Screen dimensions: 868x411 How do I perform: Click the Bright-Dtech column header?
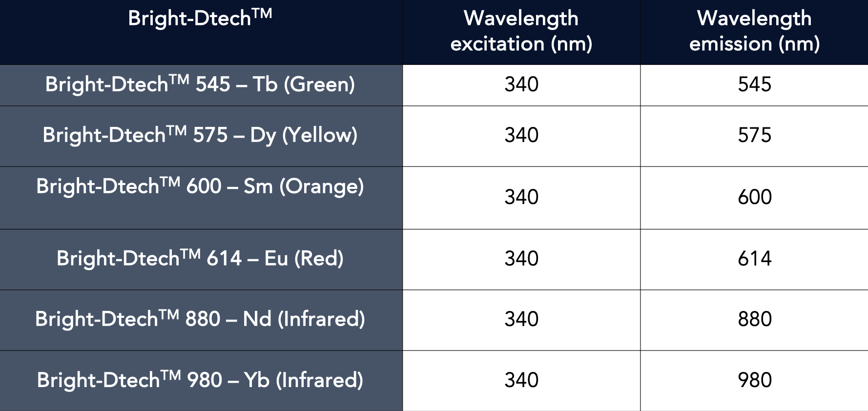click(200, 20)
